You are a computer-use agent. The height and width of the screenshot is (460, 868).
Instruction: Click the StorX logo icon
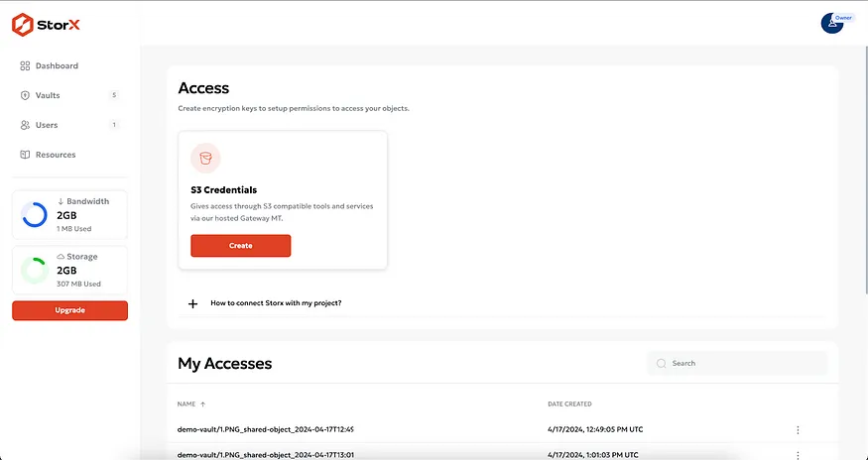pos(23,27)
